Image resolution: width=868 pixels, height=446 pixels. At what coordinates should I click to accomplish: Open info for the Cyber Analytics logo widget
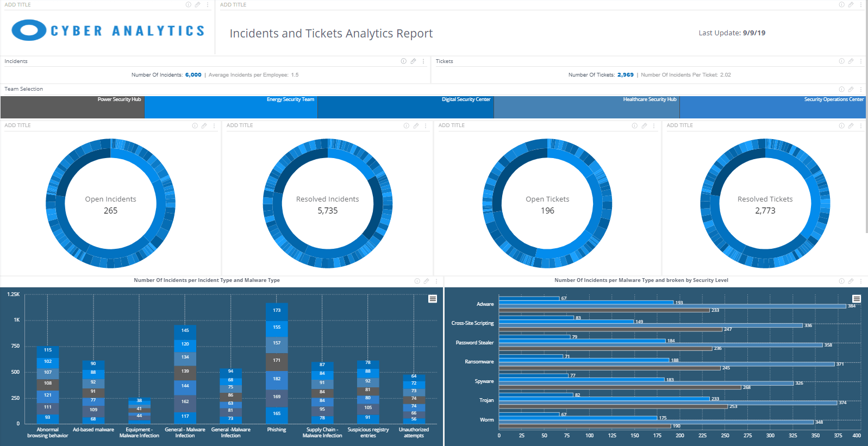[188, 4]
